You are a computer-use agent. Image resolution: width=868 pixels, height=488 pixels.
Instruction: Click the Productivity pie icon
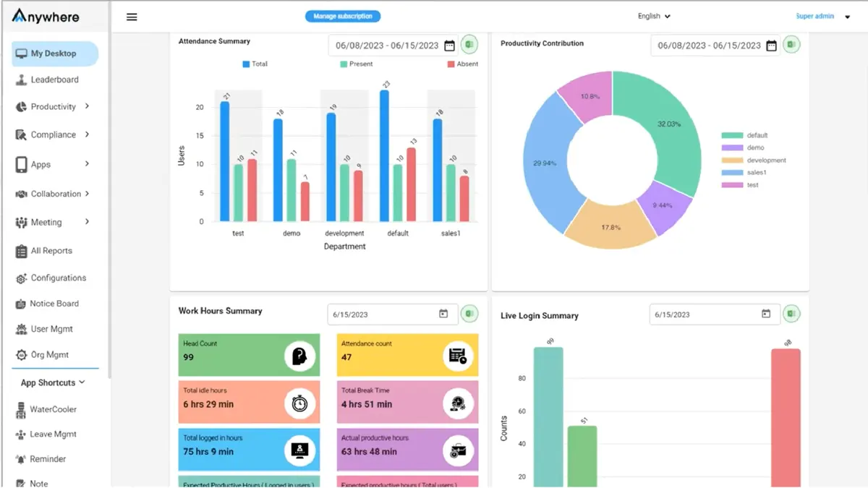[x=22, y=107]
